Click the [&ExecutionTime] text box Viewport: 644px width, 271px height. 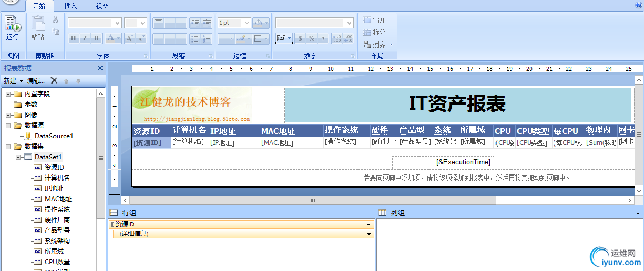click(443, 162)
